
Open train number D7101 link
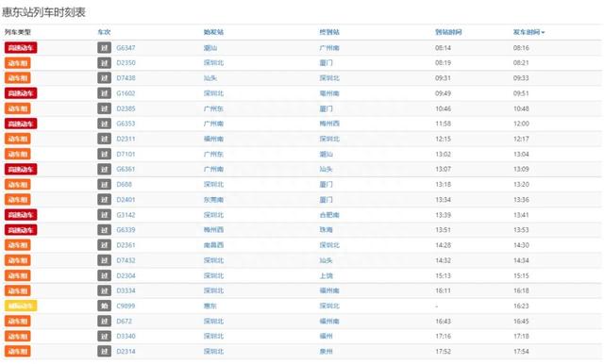point(126,154)
